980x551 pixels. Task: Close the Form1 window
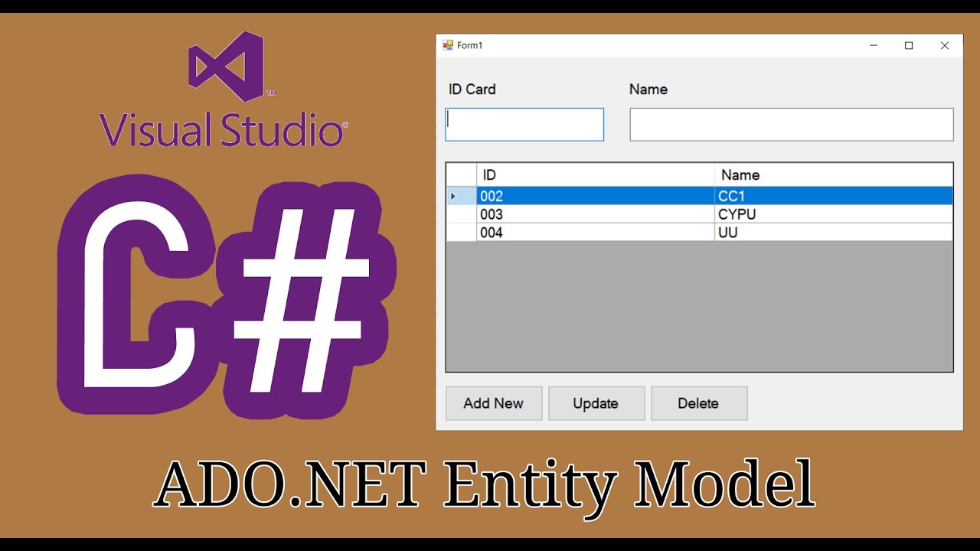[x=945, y=45]
